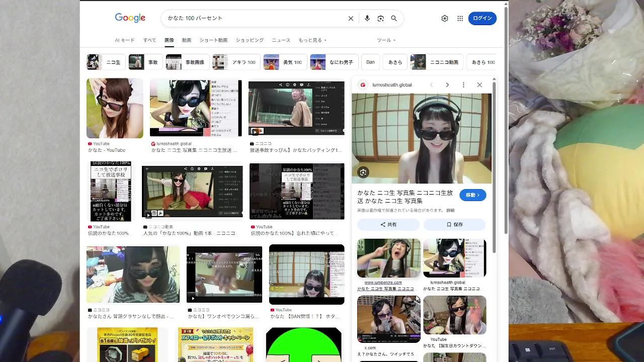
Task: Switch to ニュース tab
Action: (281, 40)
